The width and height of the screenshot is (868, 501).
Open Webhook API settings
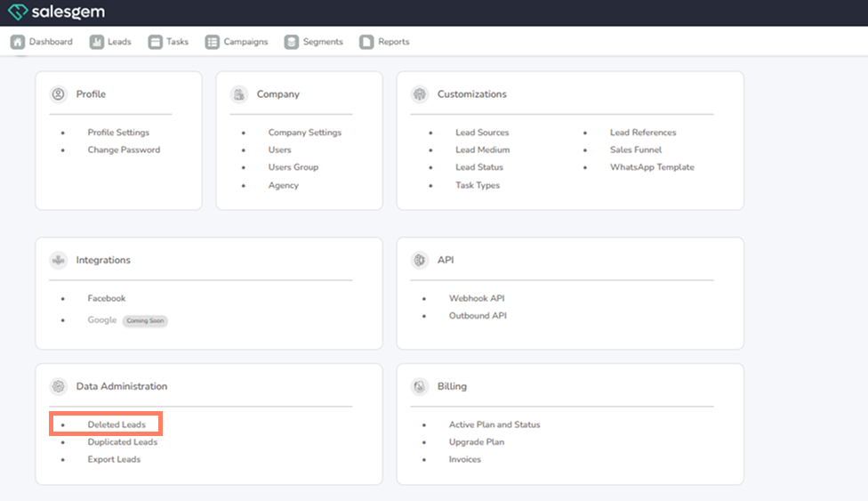[x=477, y=298]
